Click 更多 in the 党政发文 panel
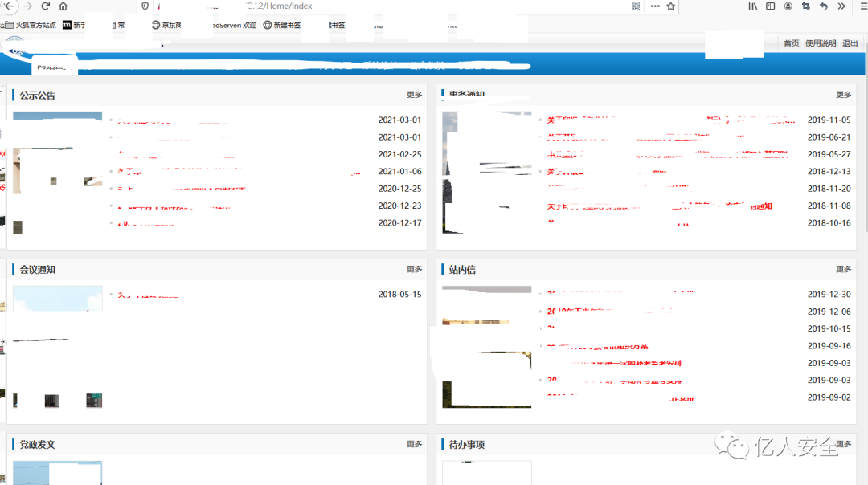868x485 pixels. [414, 443]
